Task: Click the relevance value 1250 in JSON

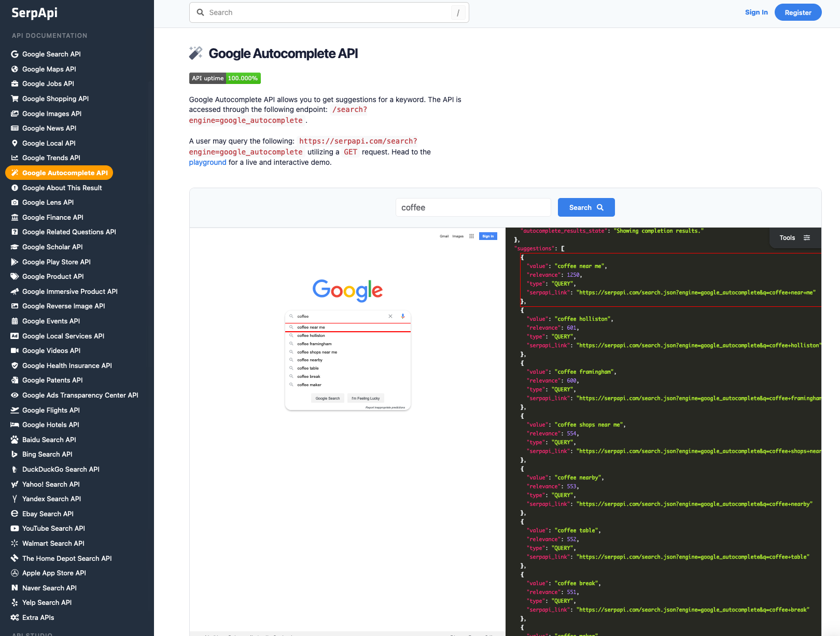Action: 573,275
